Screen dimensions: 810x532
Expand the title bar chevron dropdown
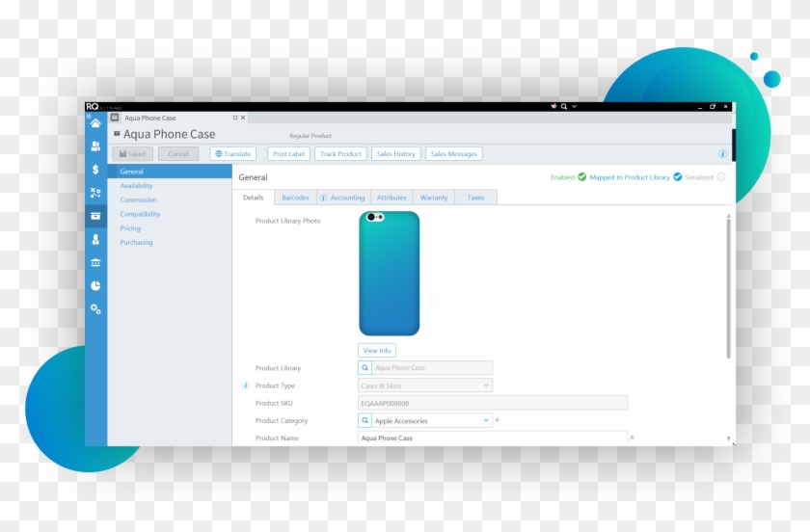[575, 106]
